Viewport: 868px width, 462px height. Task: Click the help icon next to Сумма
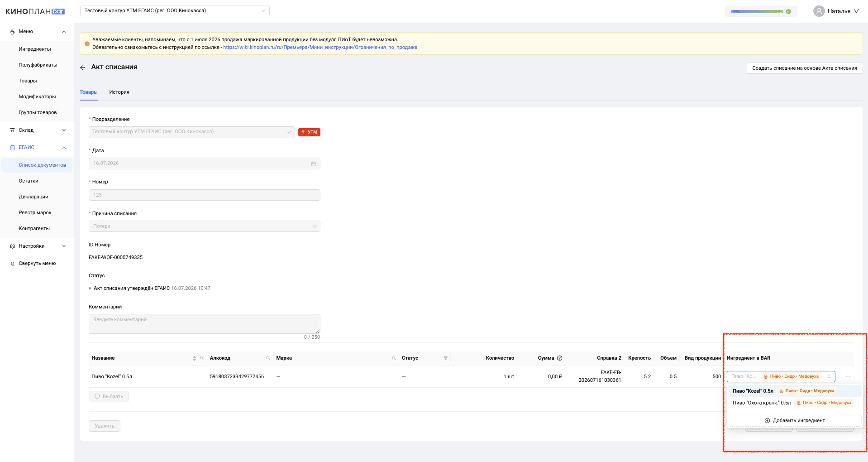click(x=559, y=358)
